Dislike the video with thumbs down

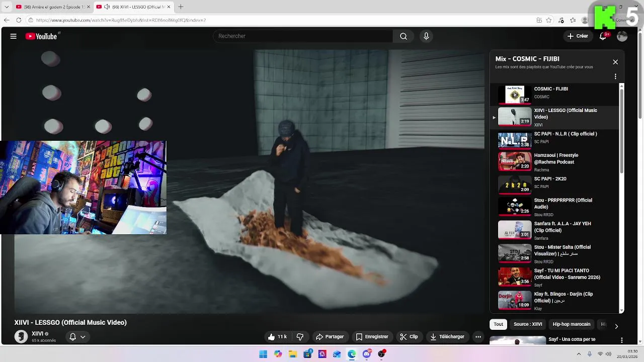point(300,337)
